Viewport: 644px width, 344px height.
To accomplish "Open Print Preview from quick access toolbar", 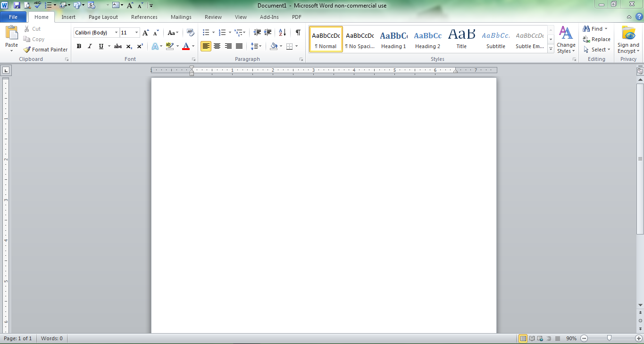I will coord(27,5).
